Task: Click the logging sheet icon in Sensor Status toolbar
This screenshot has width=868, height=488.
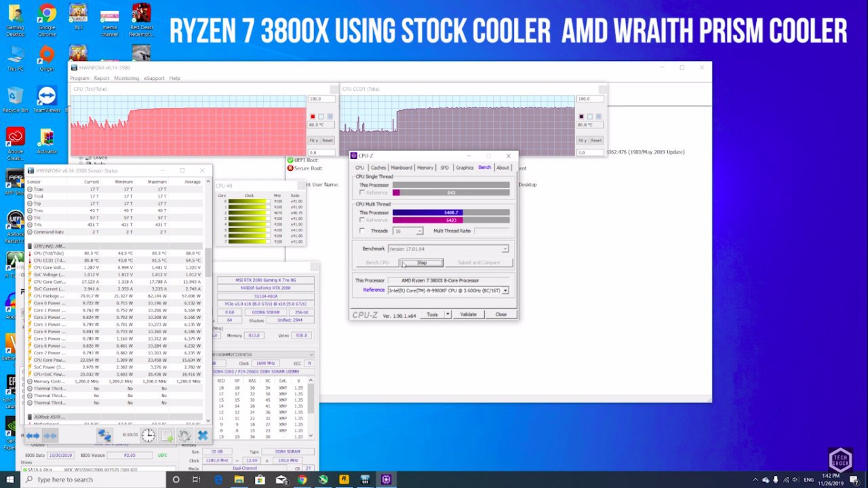Action: coord(167,435)
